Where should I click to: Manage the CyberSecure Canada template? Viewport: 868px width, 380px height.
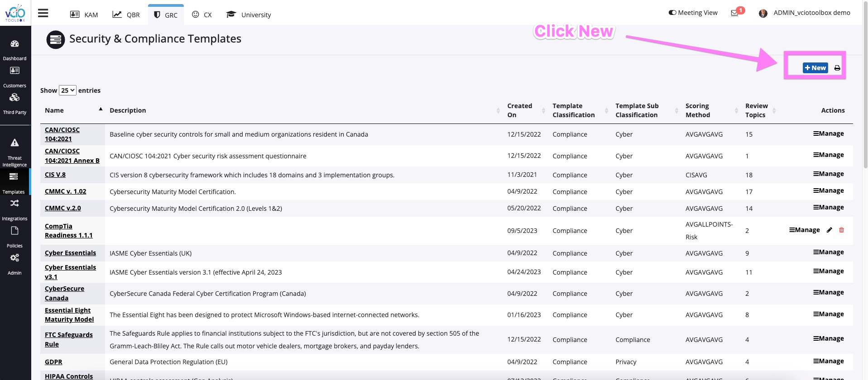829,292
